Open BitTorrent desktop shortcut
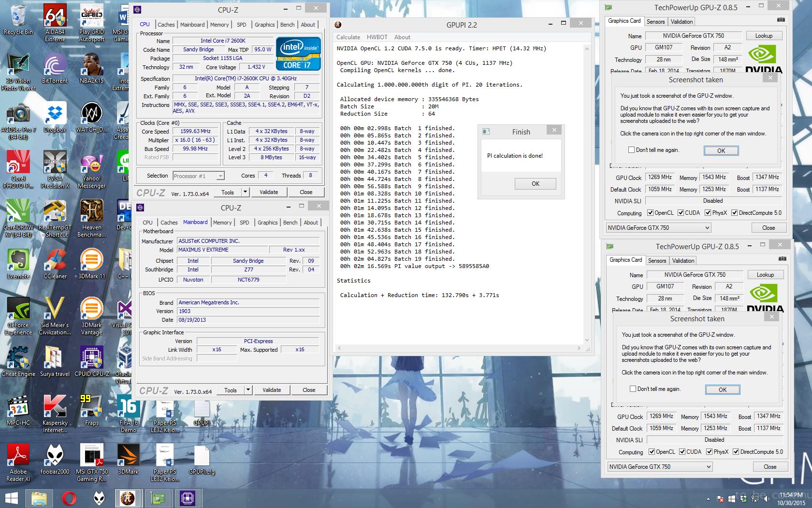The height and width of the screenshot is (508, 812). click(55, 68)
